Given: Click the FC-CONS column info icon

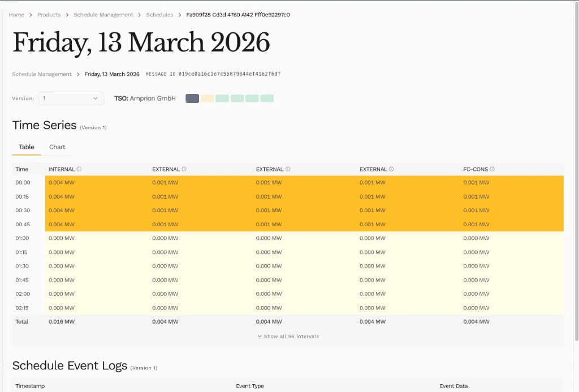Looking at the screenshot, I should point(492,169).
